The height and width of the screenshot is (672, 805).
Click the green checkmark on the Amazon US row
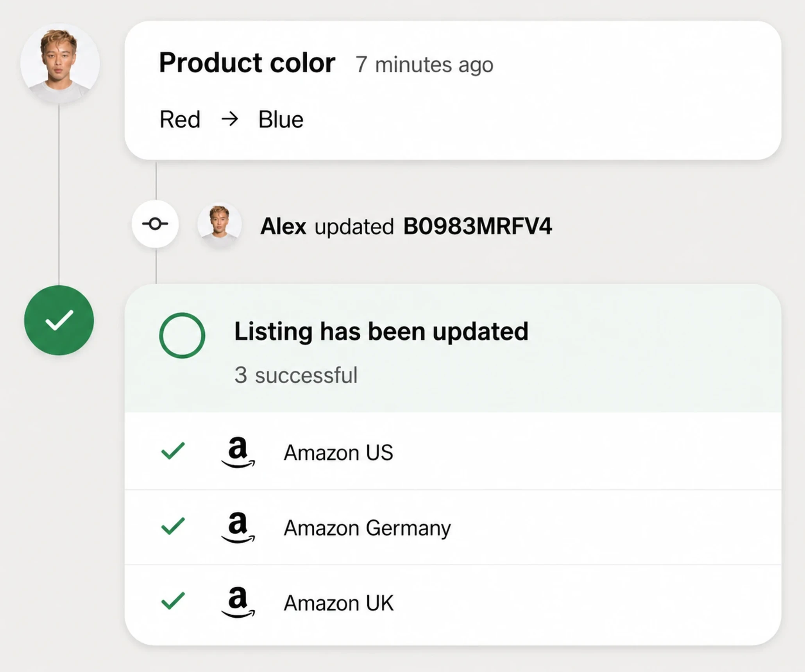(173, 451)
